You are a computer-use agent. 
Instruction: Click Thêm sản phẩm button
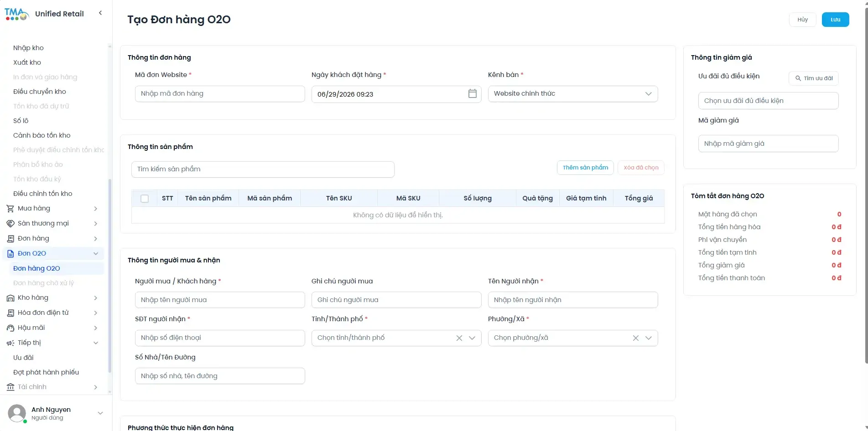pos(586,168)
